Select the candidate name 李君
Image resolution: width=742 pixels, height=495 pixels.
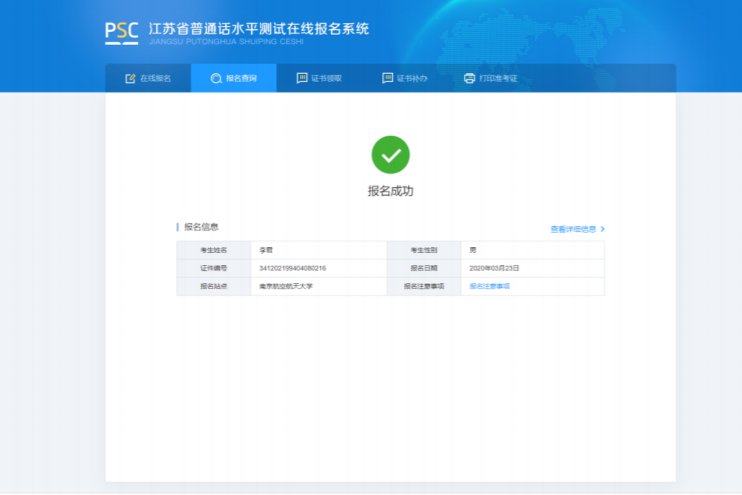coord(265,250)
